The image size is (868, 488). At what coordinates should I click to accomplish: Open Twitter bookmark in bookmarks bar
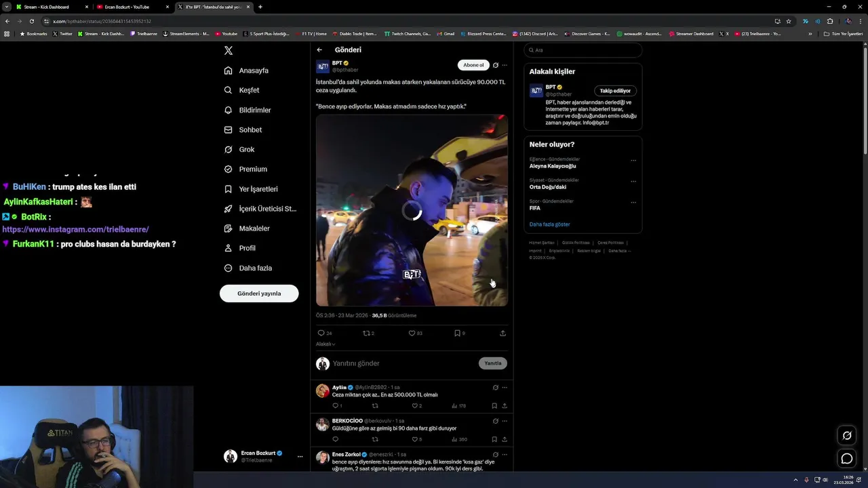click(x=62, y=34)
